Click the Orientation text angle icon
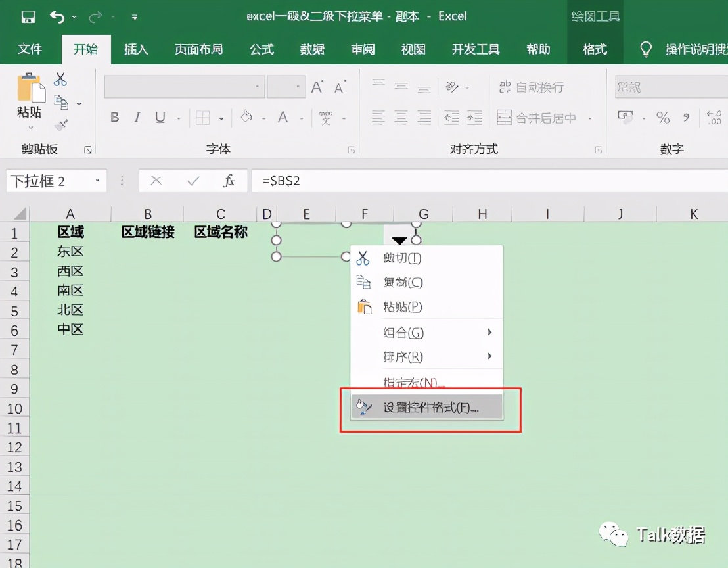The image size is (728, 568). (x=452, y=86)
